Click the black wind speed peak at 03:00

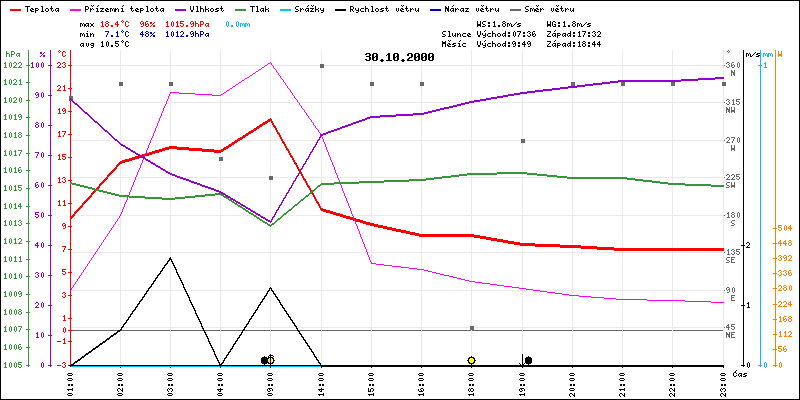[x=170, y=258]
